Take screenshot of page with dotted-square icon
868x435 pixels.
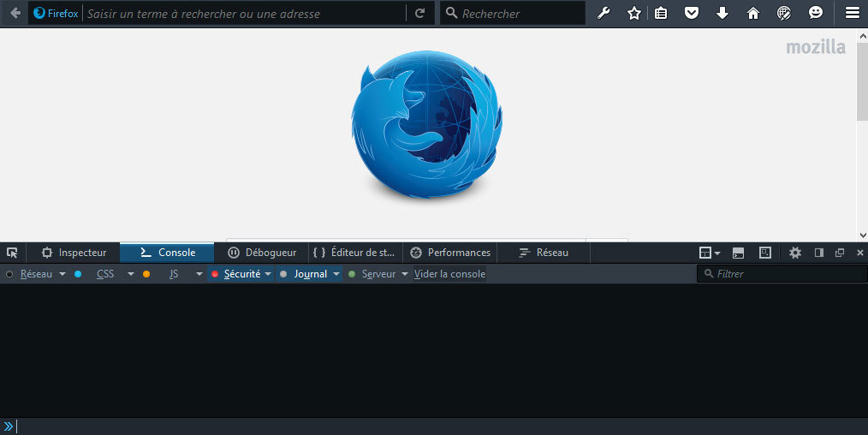765,253
